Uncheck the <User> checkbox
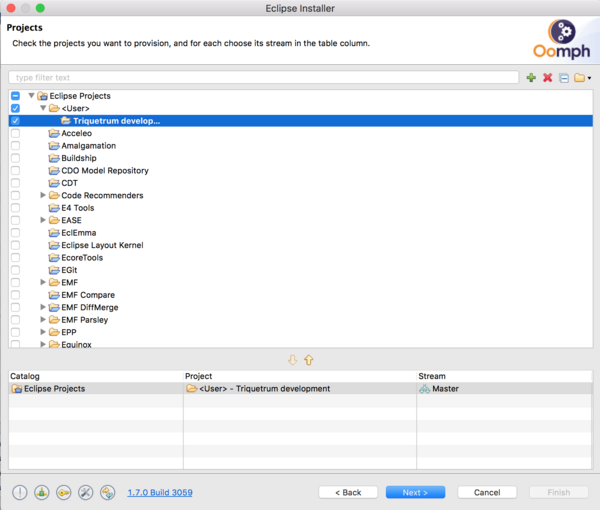 (15, 108)
